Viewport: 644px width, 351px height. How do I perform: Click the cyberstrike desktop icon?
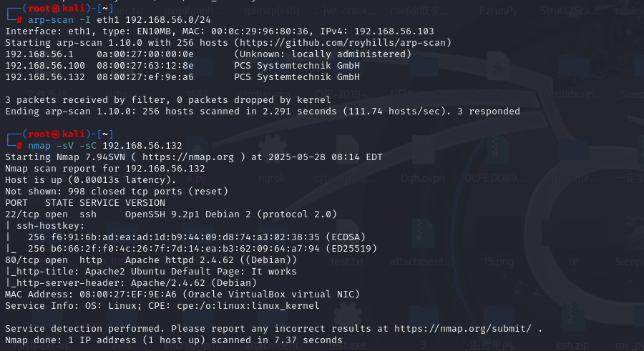pyautogui.click(x=345, y=160)
